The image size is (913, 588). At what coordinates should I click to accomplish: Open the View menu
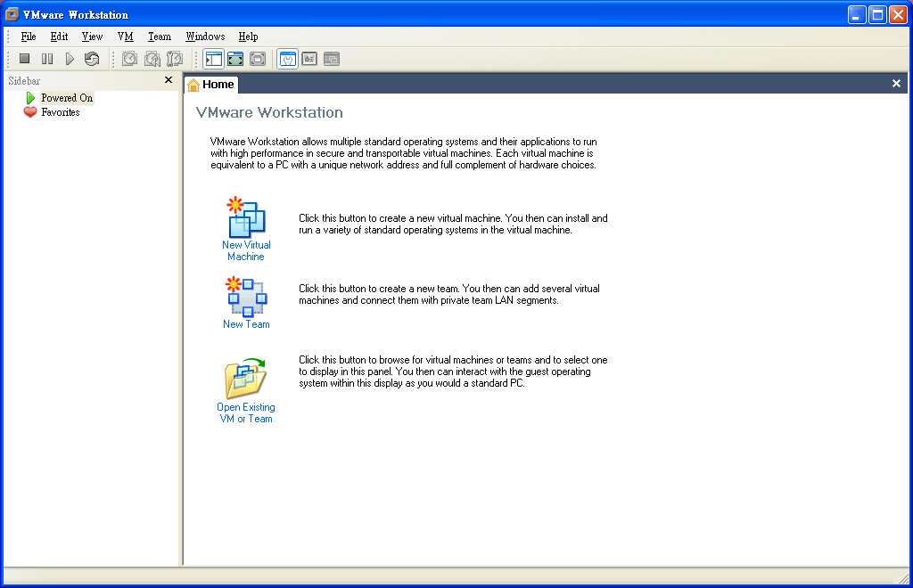[92, 37]
